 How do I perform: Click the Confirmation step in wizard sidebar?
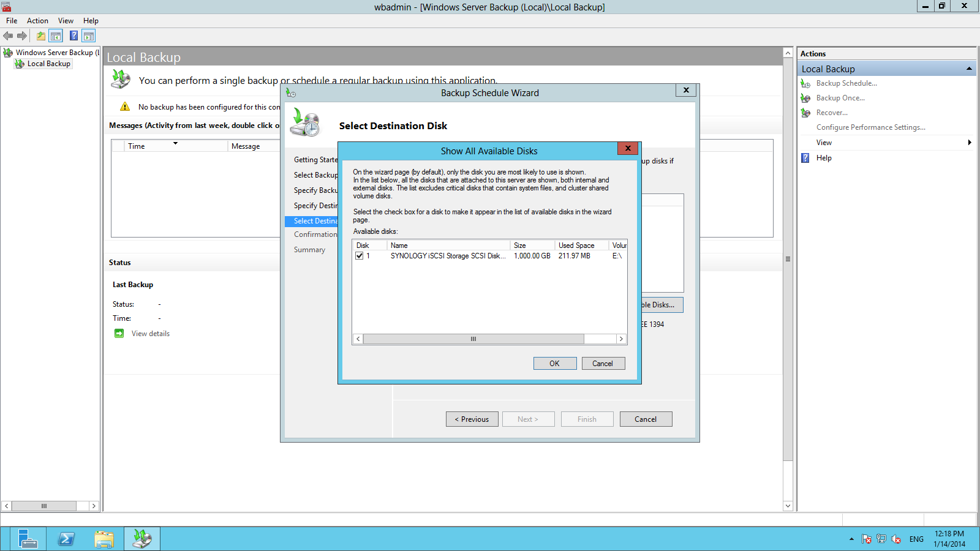pos(315,234)
